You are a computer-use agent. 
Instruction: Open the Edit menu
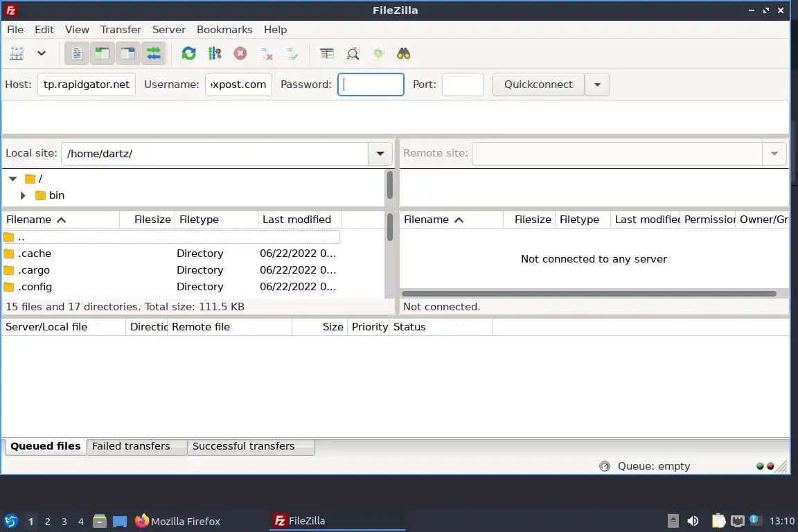44,30
